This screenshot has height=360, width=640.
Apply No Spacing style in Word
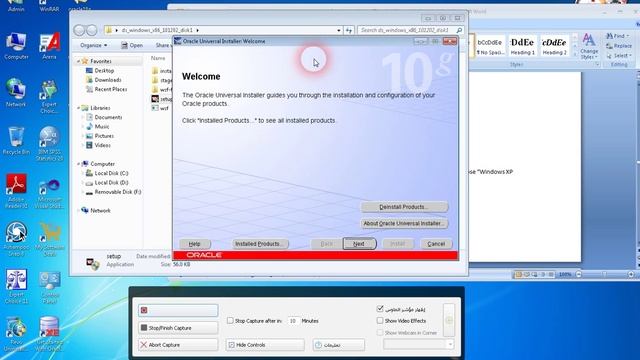491,46
